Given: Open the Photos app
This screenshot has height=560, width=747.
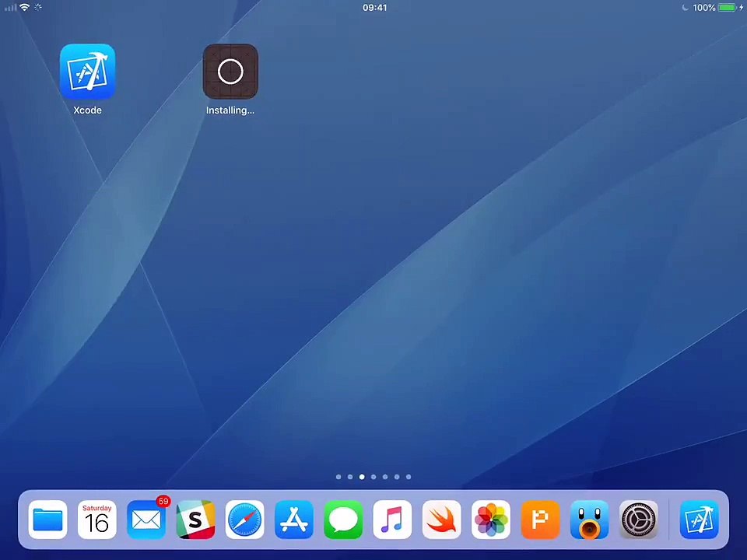Looking at the screenshot, I should pyautogui.click(x=491, y=520).
